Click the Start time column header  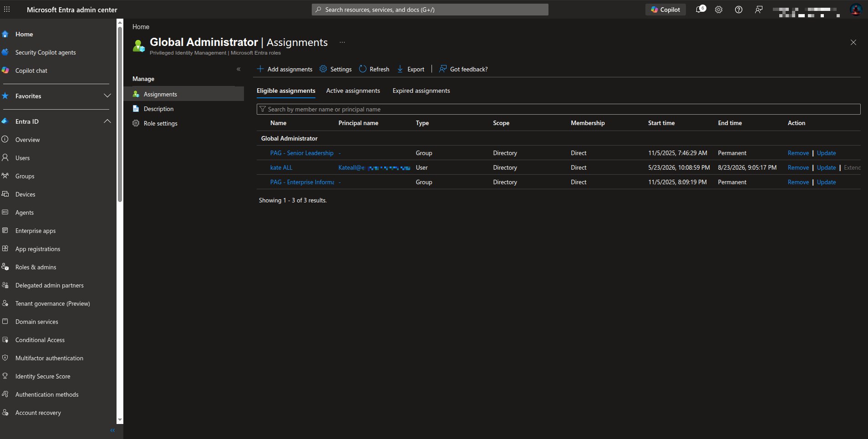pos(661,123)
